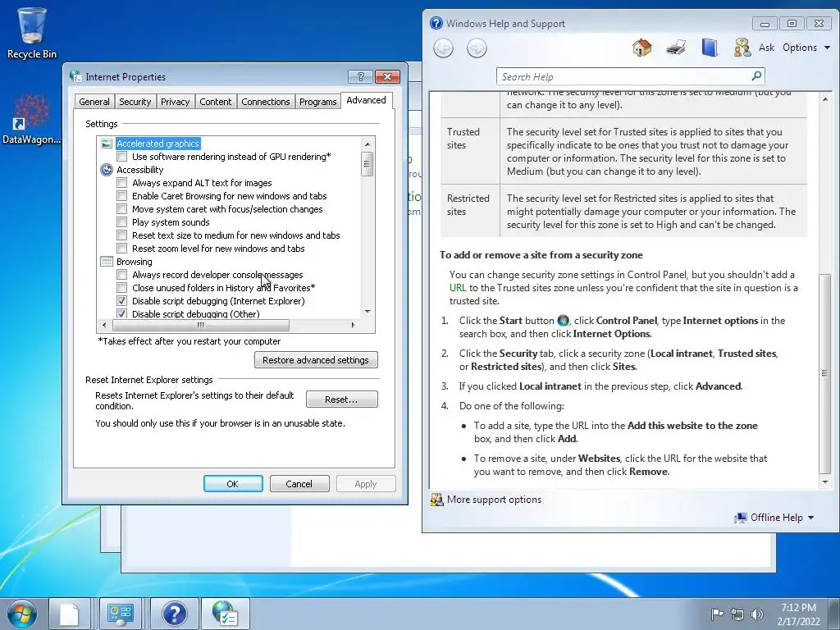
Task: Click Restore advanced settings button
Action: tap(316, 360)
